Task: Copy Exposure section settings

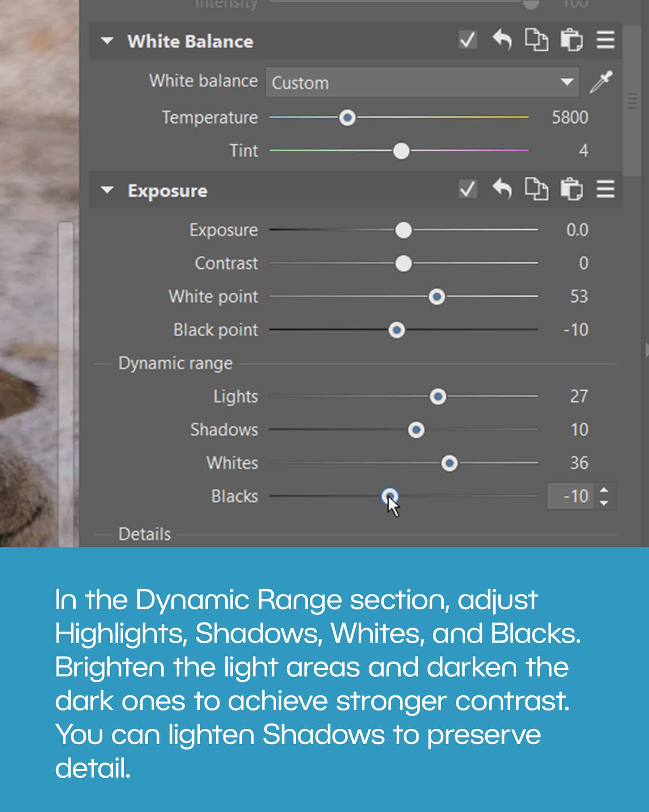Action: click(x=536, y=189)
